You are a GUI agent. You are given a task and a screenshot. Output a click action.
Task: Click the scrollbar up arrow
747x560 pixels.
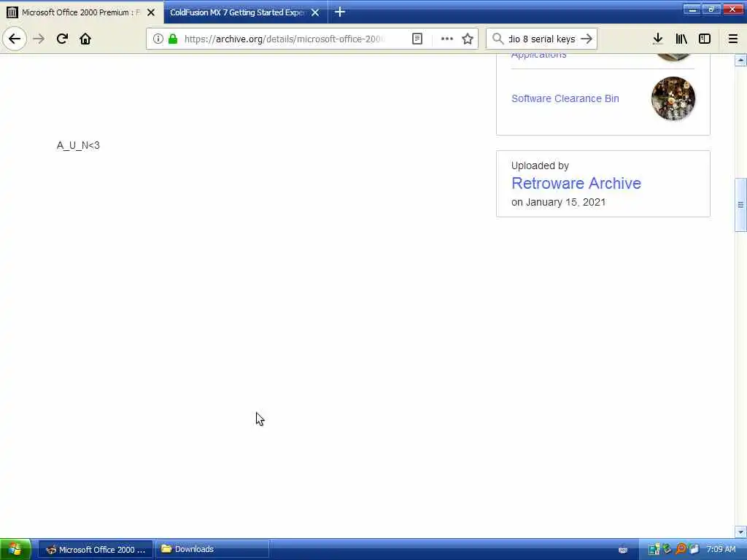740,61
